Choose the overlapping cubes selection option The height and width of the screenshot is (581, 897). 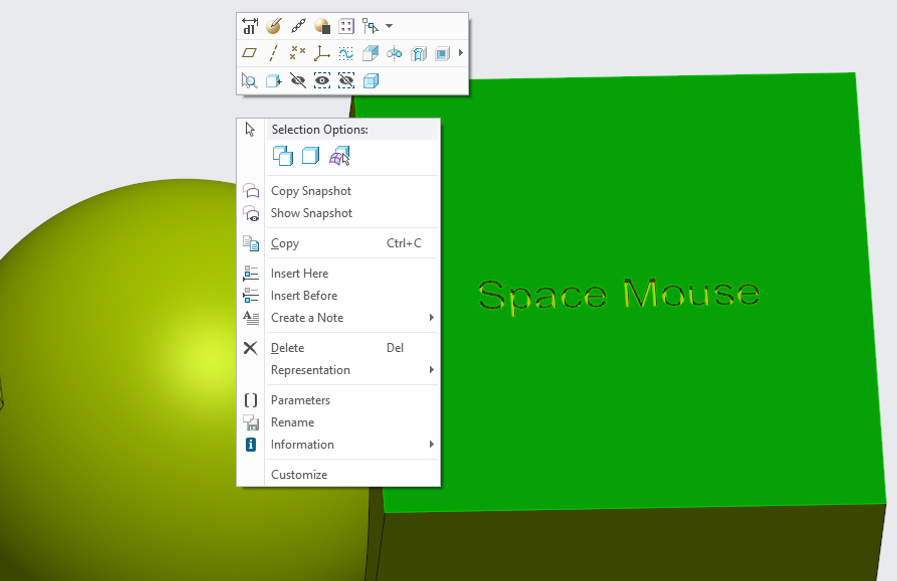[x=283, y=156]
